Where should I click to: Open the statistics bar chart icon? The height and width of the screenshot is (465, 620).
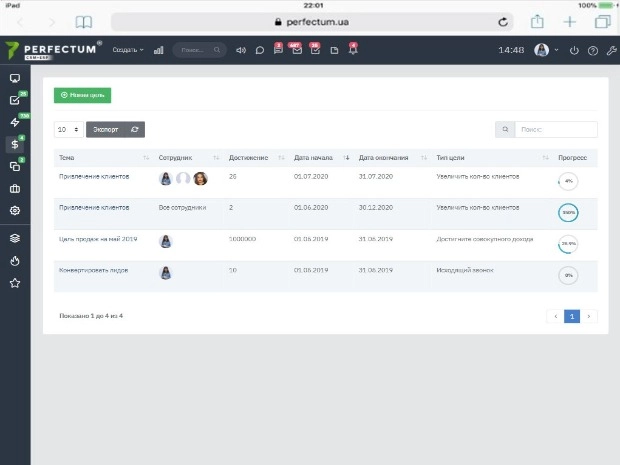click(159, 50)
